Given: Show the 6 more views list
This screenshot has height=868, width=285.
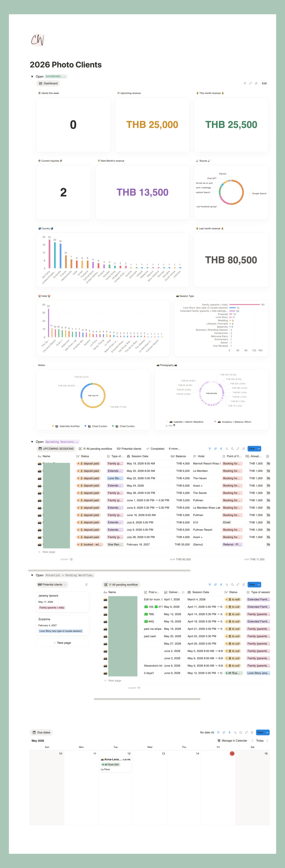Looking at the screenshot, I should click(174, 448).
